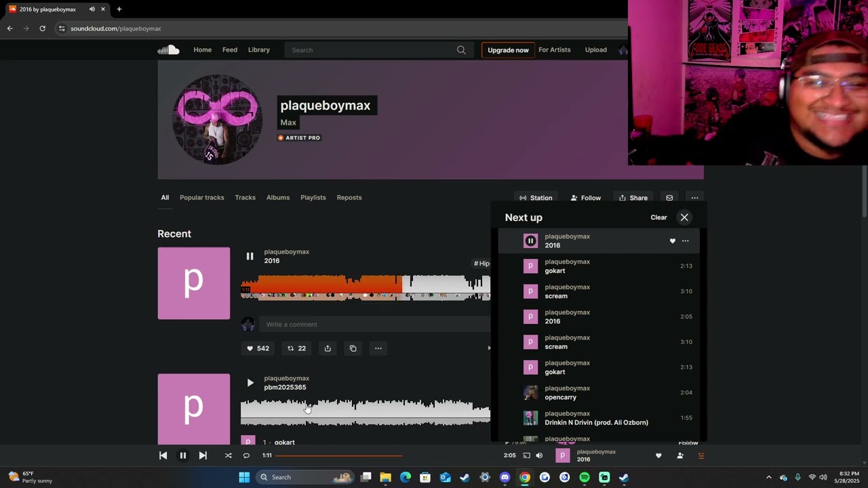Viewport: 868px width, 488px height.
Task: Toggle shuffle in the player bar
Action: (228, 455)
